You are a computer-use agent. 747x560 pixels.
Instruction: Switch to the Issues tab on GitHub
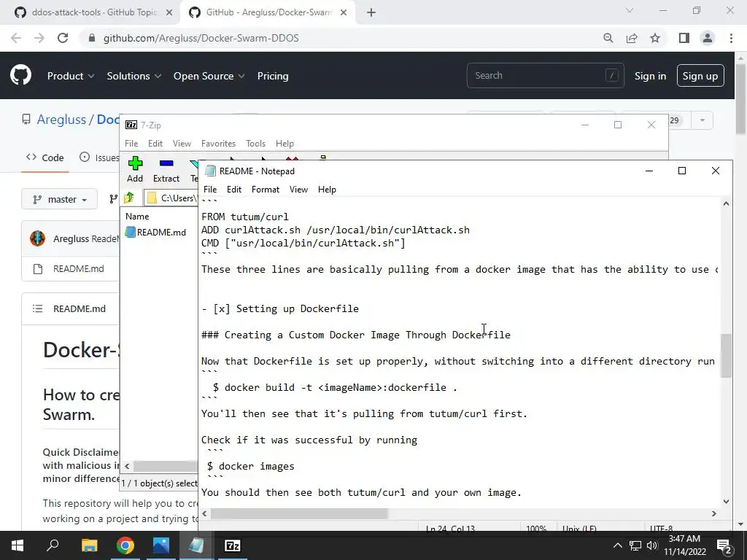coord(99,157)
